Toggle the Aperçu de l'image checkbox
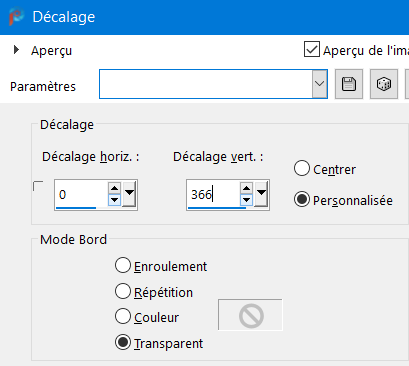 click(312, 49)
